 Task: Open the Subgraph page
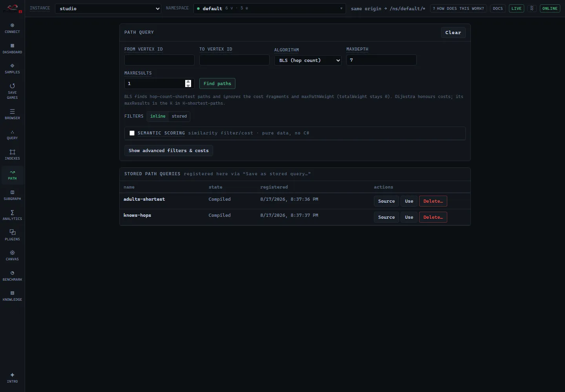12,195
